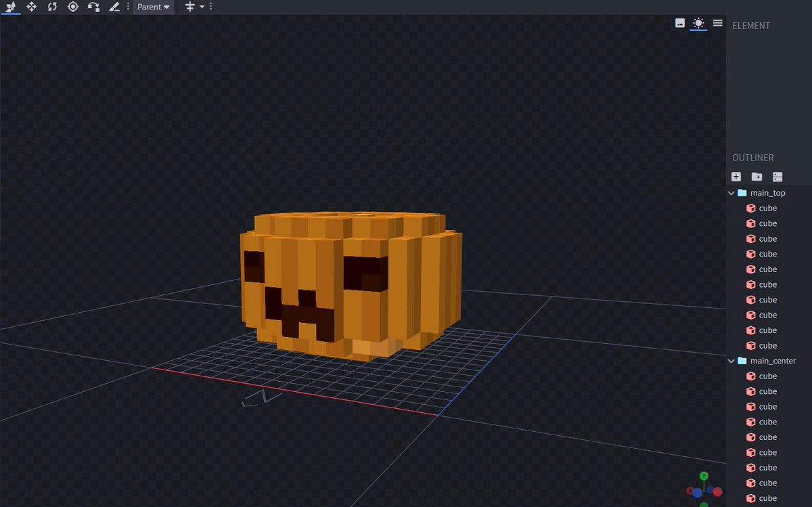Open dropdown arrow beside the alignment icon
The height and width of the screenshot is (507, 812).
coord(202,7)
